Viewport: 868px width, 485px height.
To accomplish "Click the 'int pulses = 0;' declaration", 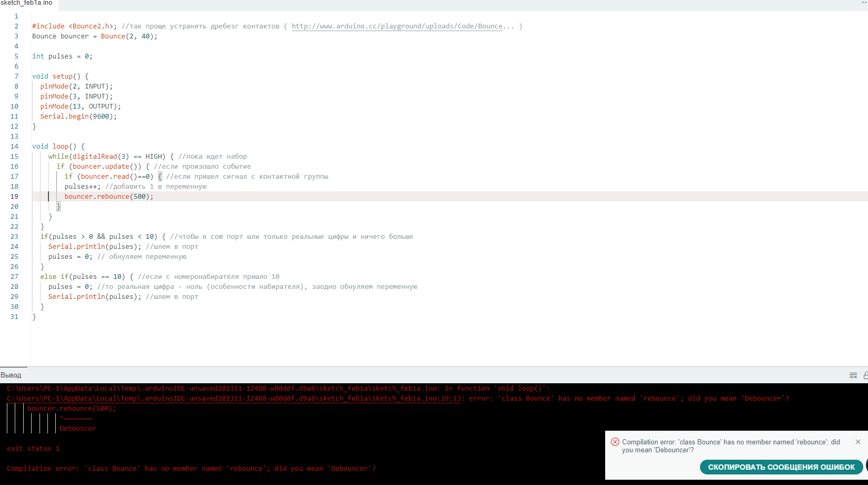I will click(x=62, y=56).
